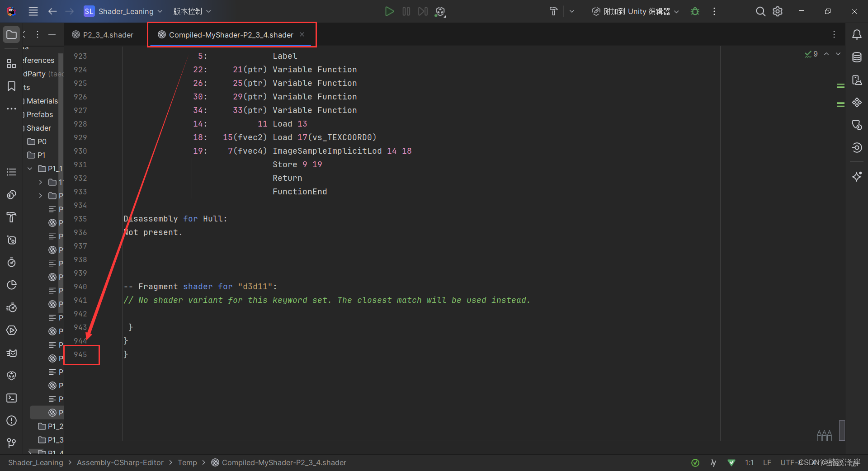Click the Fragment shader for "d3d11" line
The width and height of the screenshot is (868, 471).
(200, 287)
